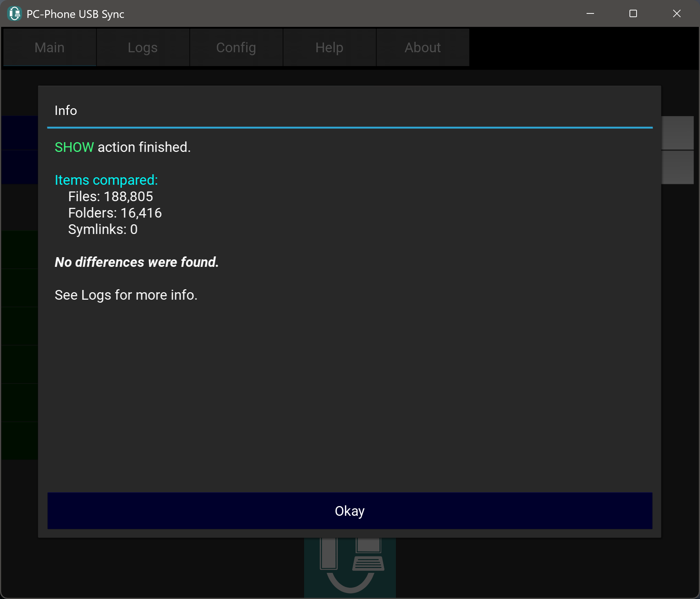
Task: Open the Logs tab
Action: 143,48
